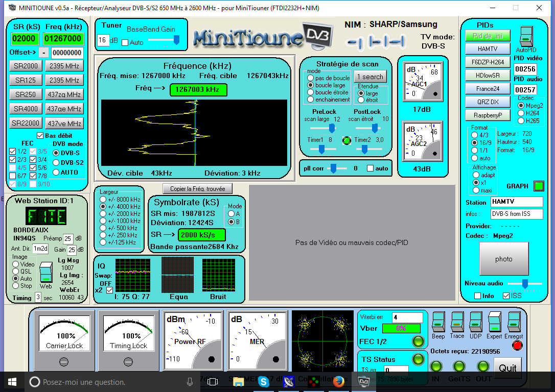Open Skype from the taskbar

tap(264, 382)
